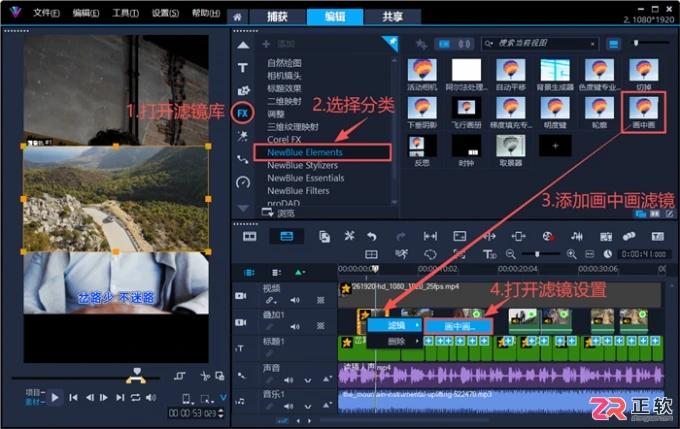Open the motion tracking runner icon
Viewport: 680px width, 429px height.
(402, 254)
